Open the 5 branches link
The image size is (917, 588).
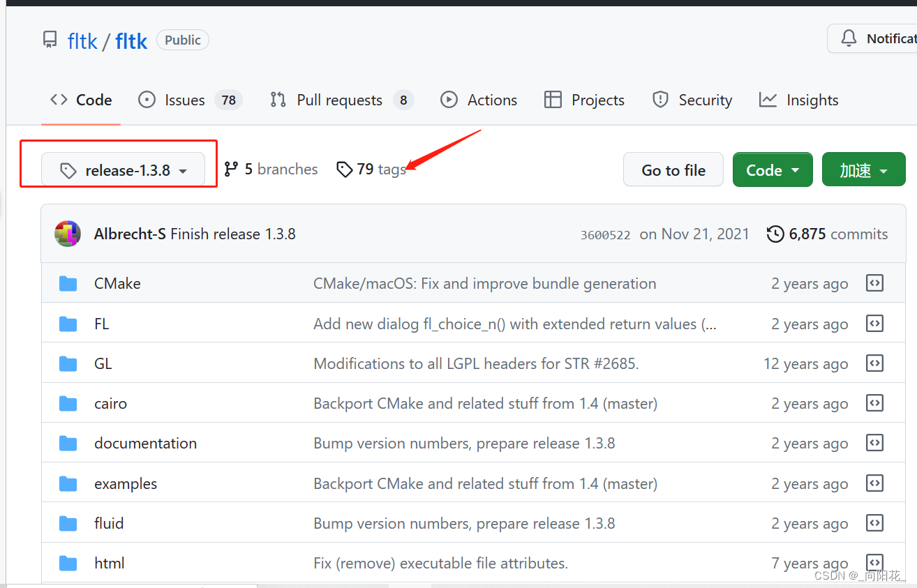tap(271, 169)
